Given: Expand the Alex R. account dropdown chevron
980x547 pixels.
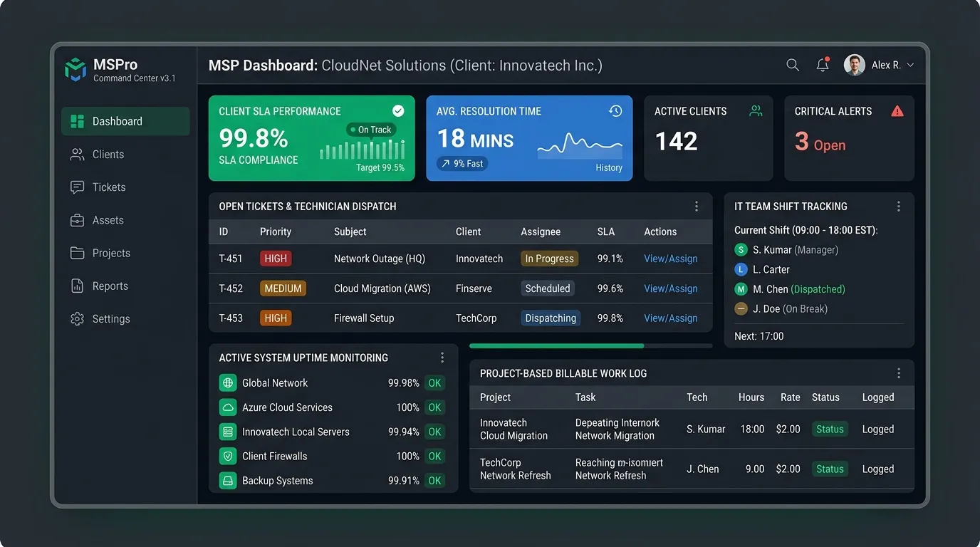Looking at the screenshot, I should pyautogui.click(x=910, y=65).
